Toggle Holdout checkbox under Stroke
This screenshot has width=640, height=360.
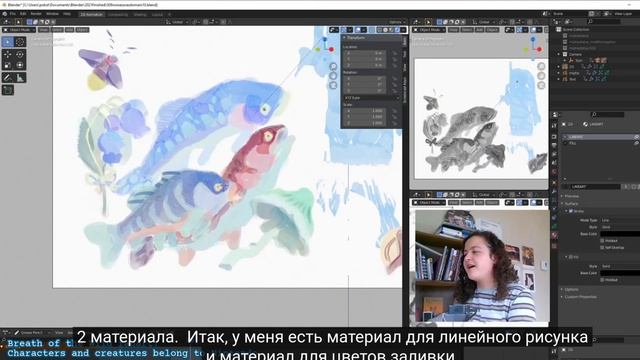coord(602,241)
